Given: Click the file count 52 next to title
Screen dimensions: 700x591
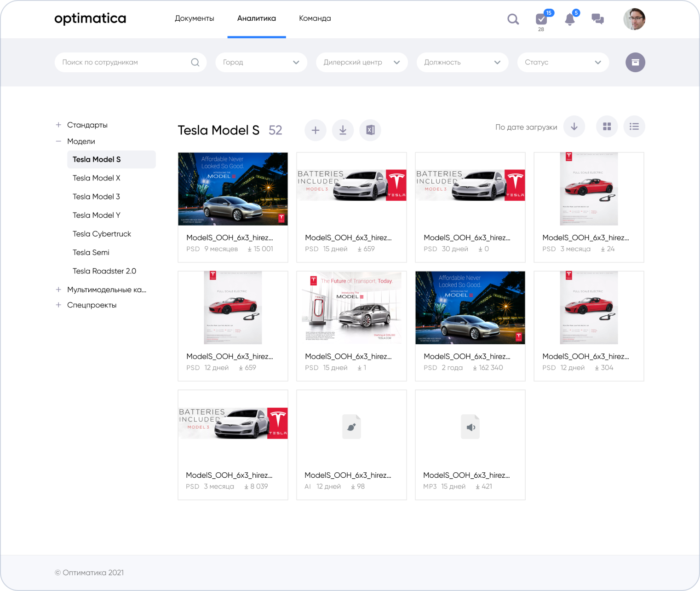Looking at the screenshot, I should [x=275, y=130].
